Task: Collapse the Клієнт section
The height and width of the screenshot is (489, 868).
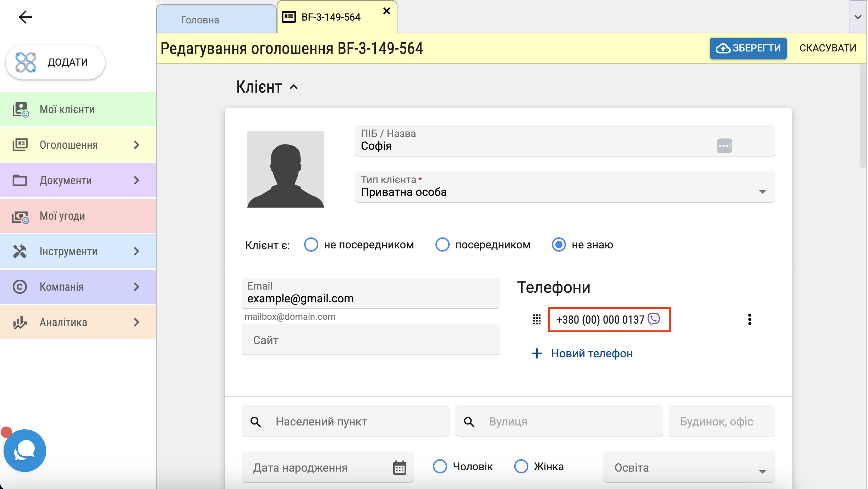Action: (x=294, y=87)
